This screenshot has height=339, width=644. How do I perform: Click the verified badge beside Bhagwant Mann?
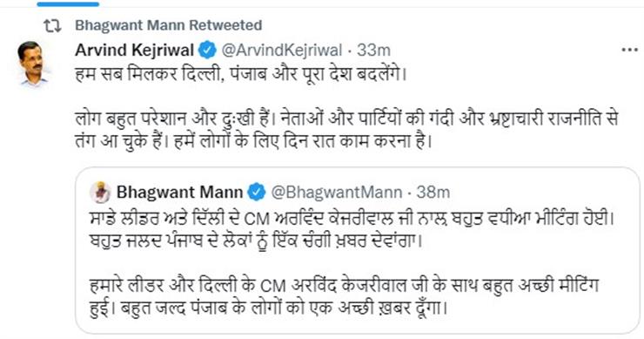(257, 193)
